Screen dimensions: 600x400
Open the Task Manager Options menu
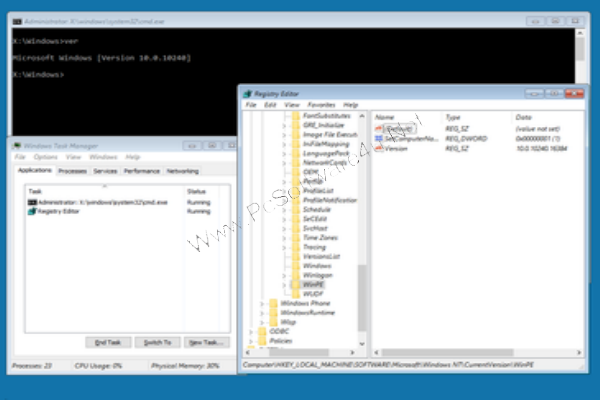46,157
